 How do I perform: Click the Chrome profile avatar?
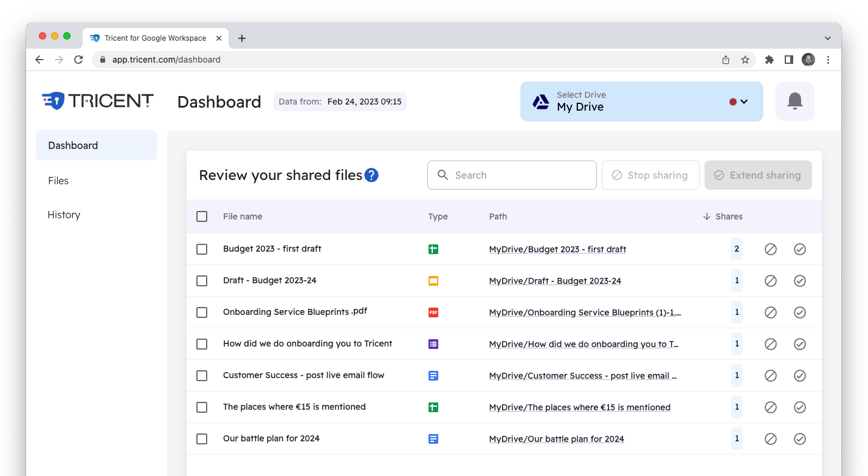(808, 60)
